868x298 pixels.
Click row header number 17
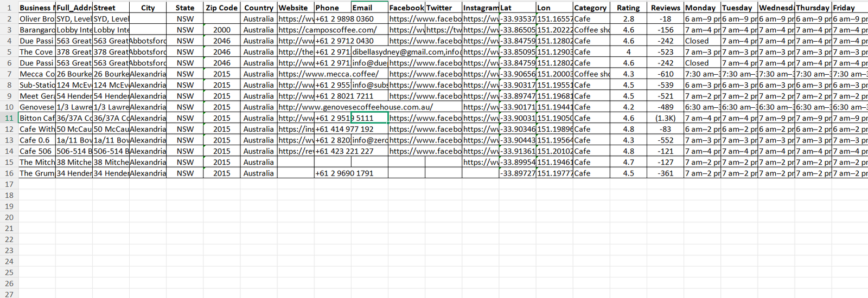pos(9,184)
